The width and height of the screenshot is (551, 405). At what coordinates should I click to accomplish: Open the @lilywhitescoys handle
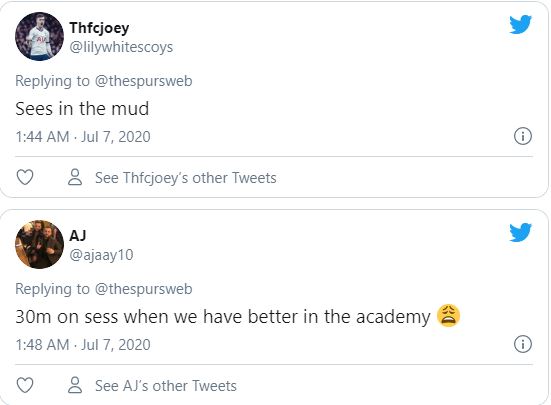point(121,47)
